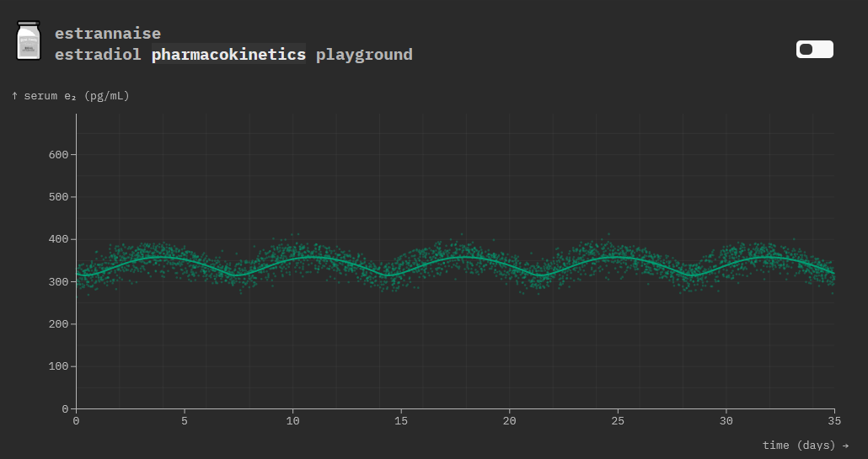Viewport: 868px width, 459px height.
Task: Click the 200 tick on y-axis
Action: tap(58, 324)
